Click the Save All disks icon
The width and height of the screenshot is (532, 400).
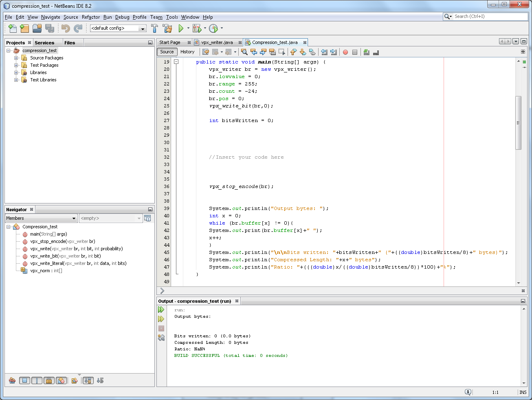[x=50, y=28]
